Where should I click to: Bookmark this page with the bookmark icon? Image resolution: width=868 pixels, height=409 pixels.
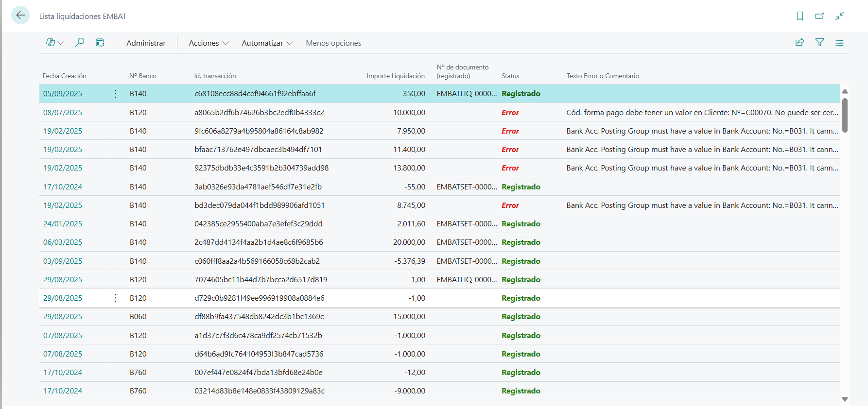point(800,16)
